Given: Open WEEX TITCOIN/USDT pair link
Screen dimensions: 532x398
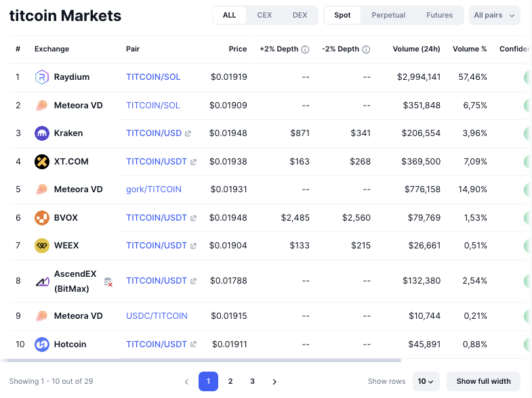Looking at the screenshot, I should click(x=157, y=246).
